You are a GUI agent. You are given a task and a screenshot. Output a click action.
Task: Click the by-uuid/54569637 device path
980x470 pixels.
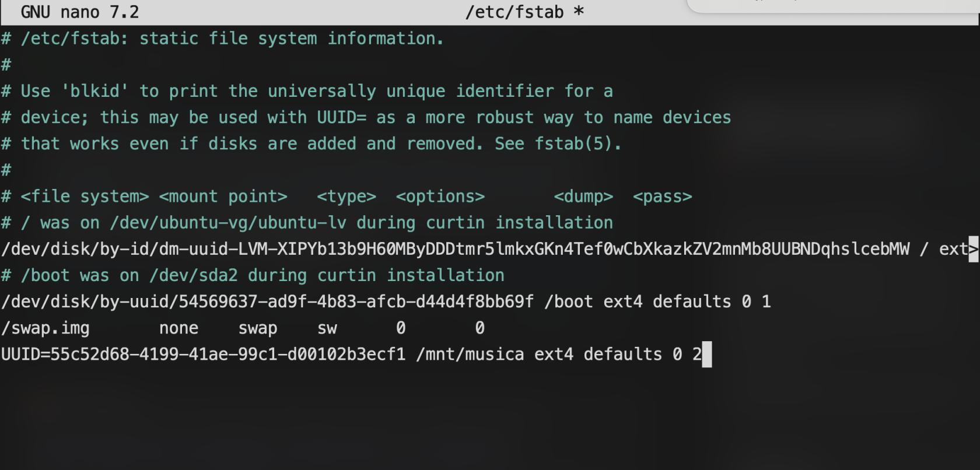pos(268,302)
